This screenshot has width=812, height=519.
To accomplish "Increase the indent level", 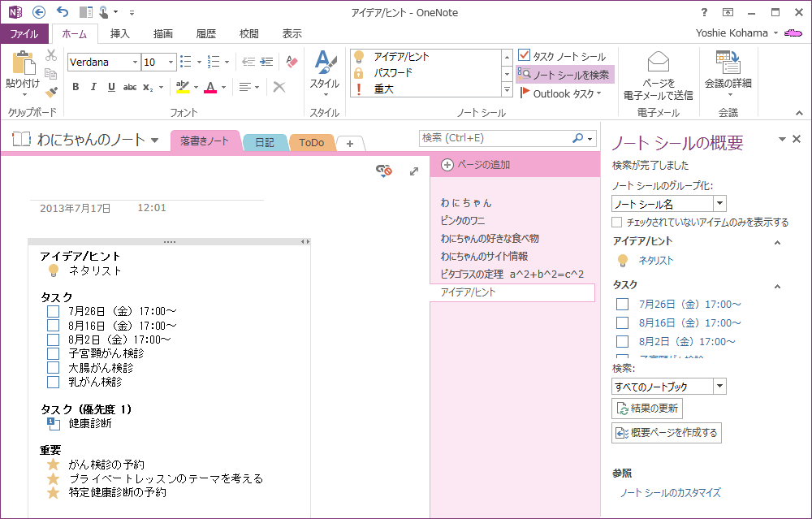I will (266, 62).
